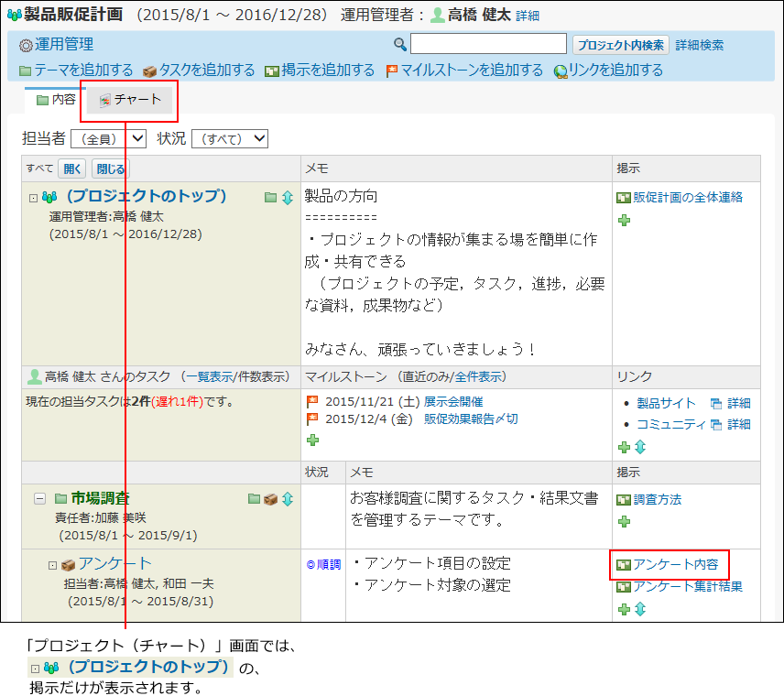Viewport: 784px width, 696px height.
Task: Click the reorder arrows under アンケート集計結果
Action: (x=640, y=609)
